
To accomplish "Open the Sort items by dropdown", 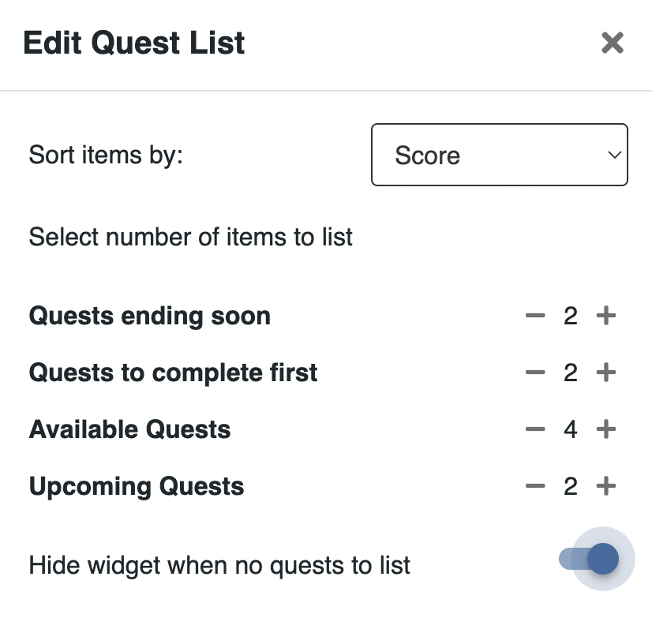I will point(499,155).
